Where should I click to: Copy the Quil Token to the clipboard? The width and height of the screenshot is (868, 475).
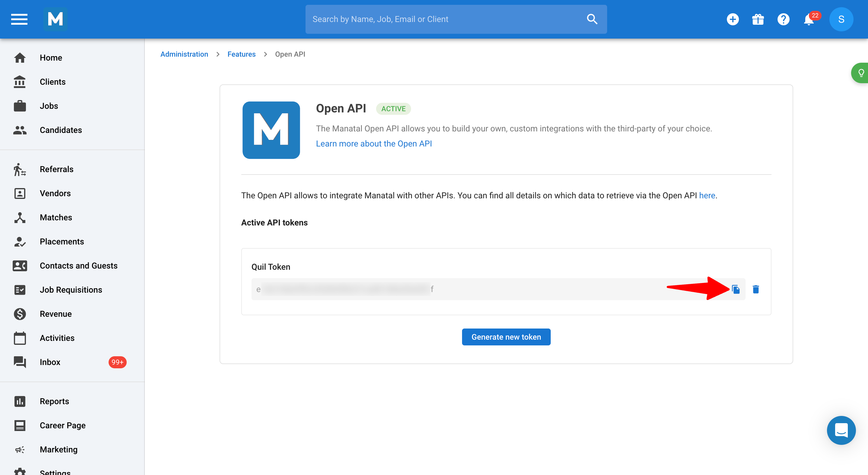736,289
